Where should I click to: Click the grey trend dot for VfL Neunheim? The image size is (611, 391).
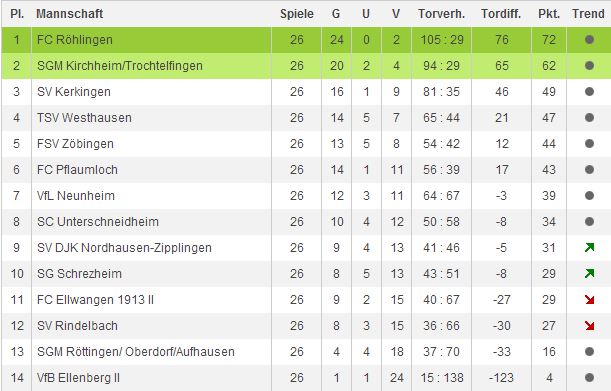589,195
